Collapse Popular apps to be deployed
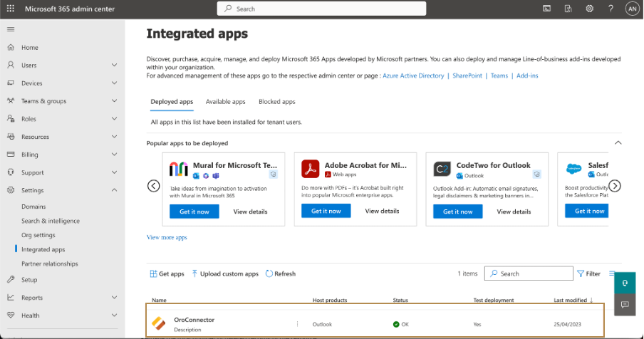Screen dimensions: 644x339 (618, 142)
